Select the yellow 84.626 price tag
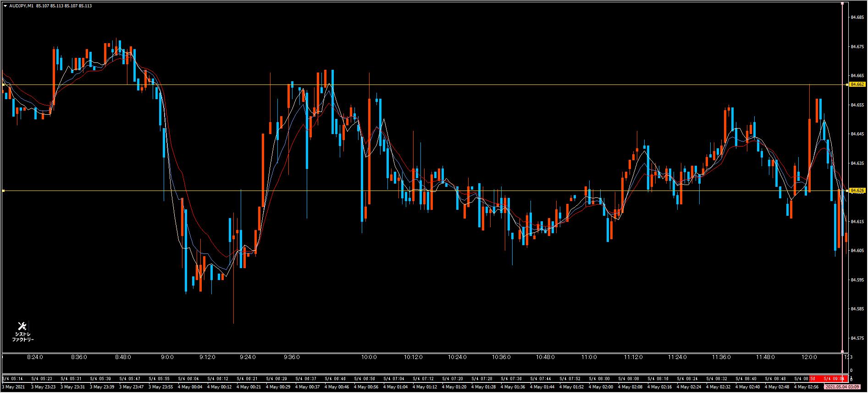Viewport: 868px width, 393px height. point(857,190)
